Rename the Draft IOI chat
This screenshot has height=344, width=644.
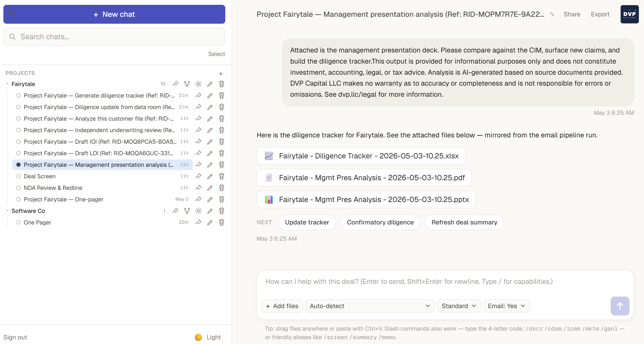[x=210, y=142]
